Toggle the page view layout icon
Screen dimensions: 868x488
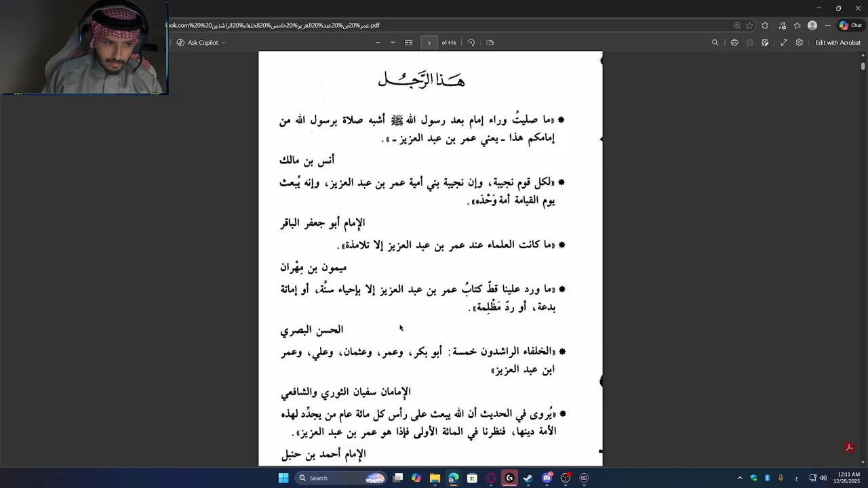tap(490, 43)
